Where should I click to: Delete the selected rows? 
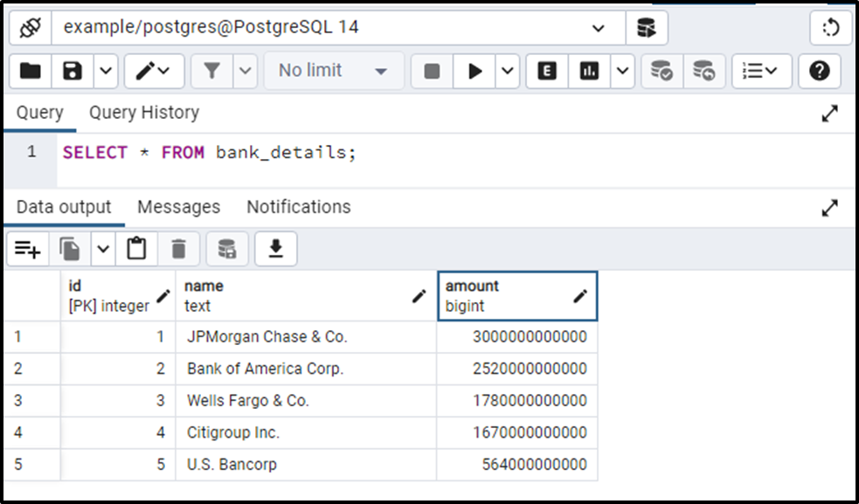[179, 248]
